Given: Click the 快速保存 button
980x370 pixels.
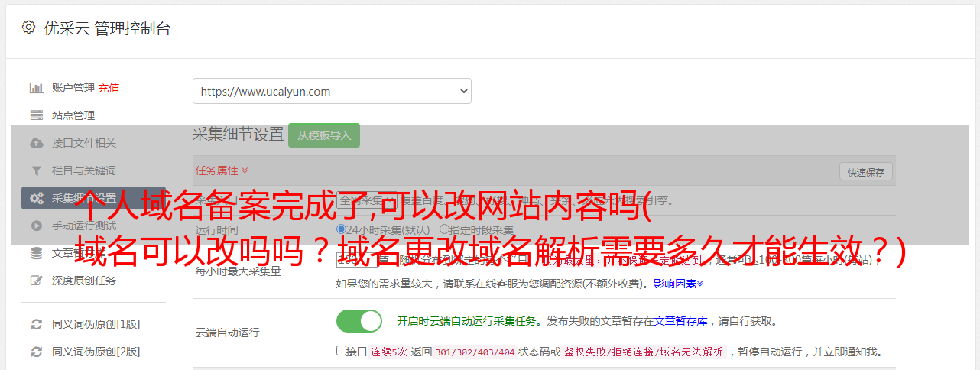Looking at the screenshot, I should (x=866, y=172).
